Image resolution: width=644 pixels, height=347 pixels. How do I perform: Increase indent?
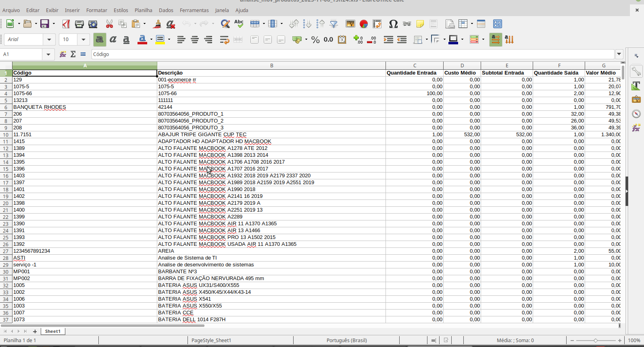pos(388,39)
